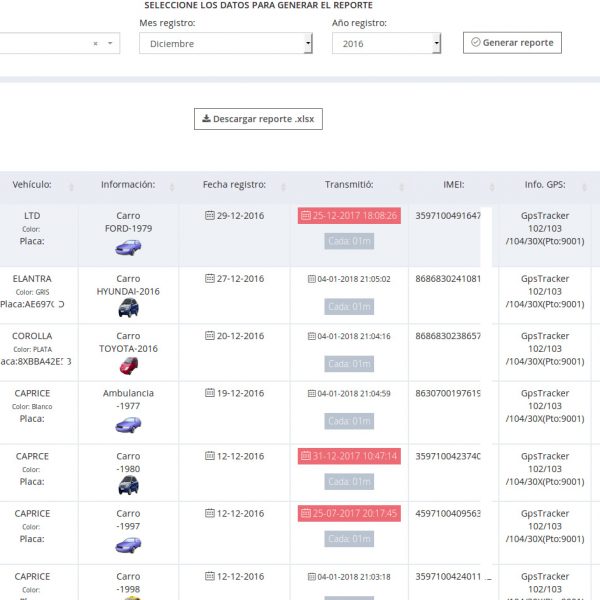Click Descargar reporte .xlsx button
Image resolution: width=600 pixels, height=600 pixels.
(x=258, y=119)
